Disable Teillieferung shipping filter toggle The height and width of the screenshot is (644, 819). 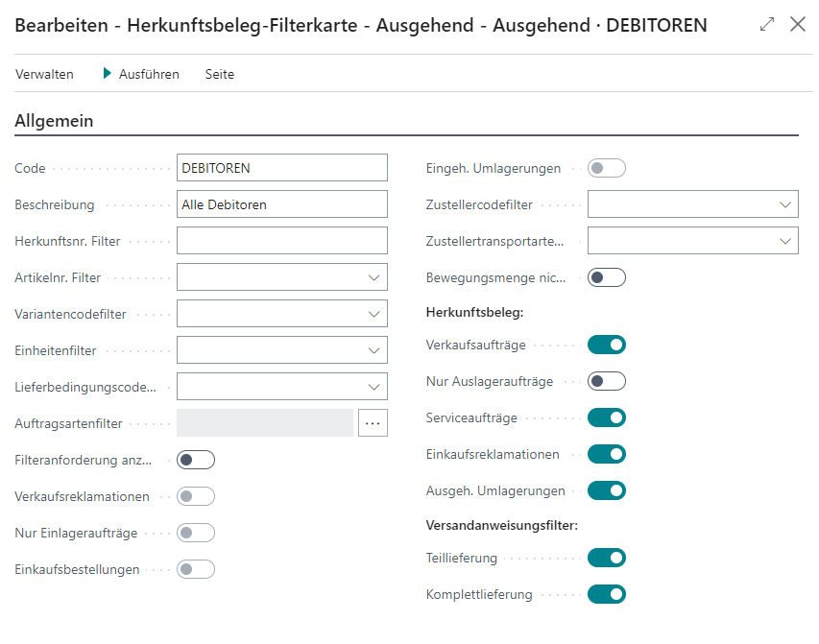[x=607, y=558]
